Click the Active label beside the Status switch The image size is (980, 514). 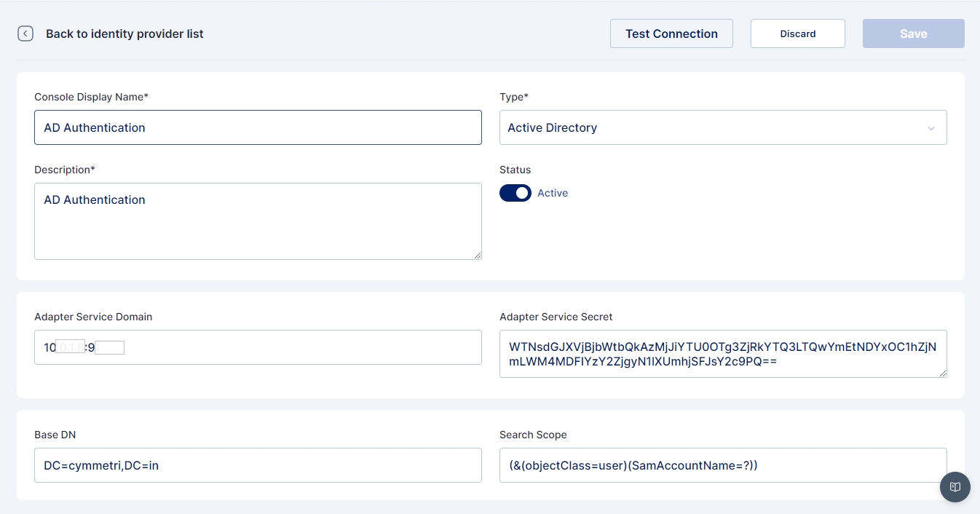(553, 193)
